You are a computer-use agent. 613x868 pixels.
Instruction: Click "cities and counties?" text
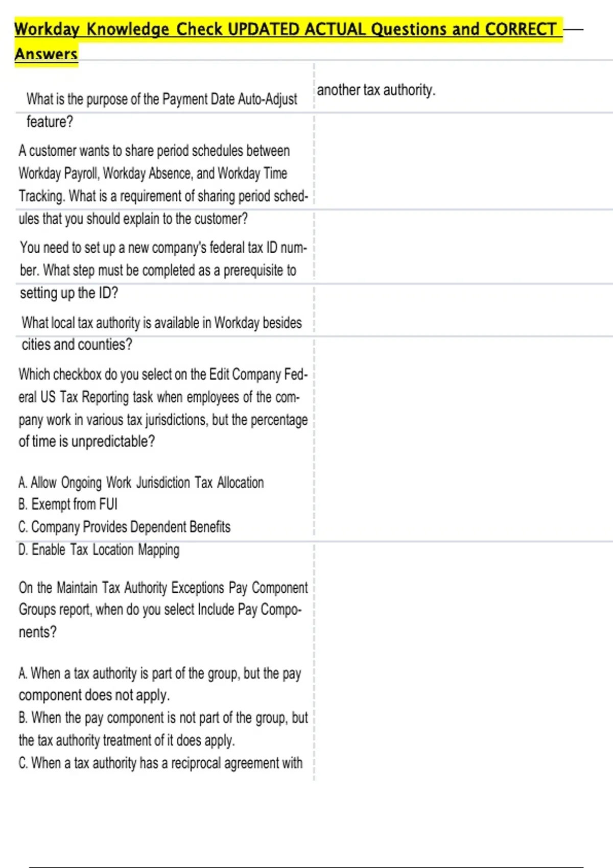[x=77, y=345]
